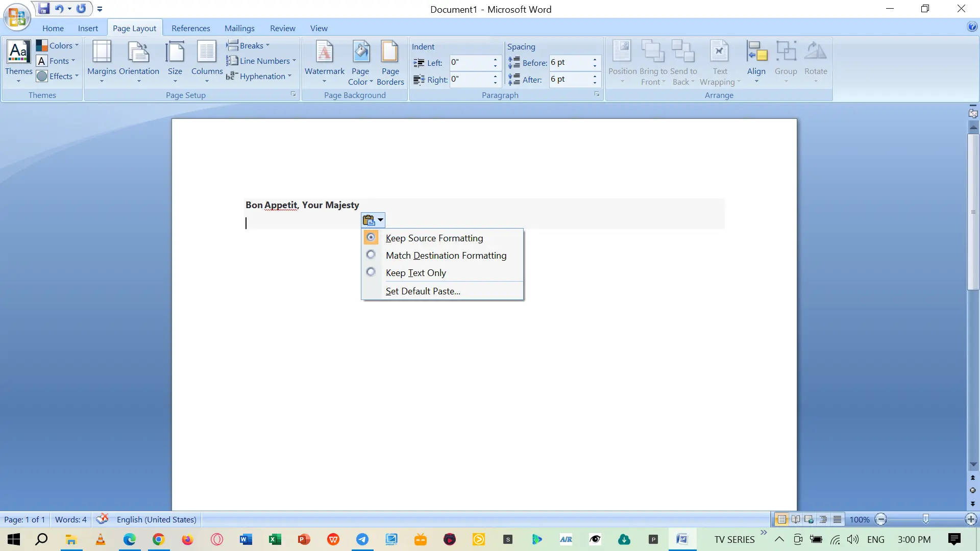
Task: Redo the last action
Action: (81, 9)
